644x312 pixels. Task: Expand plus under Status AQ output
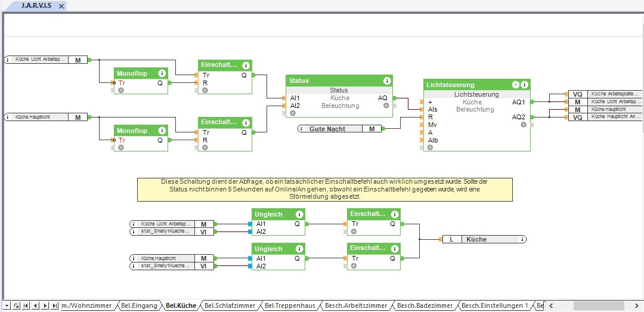(386, 106)
